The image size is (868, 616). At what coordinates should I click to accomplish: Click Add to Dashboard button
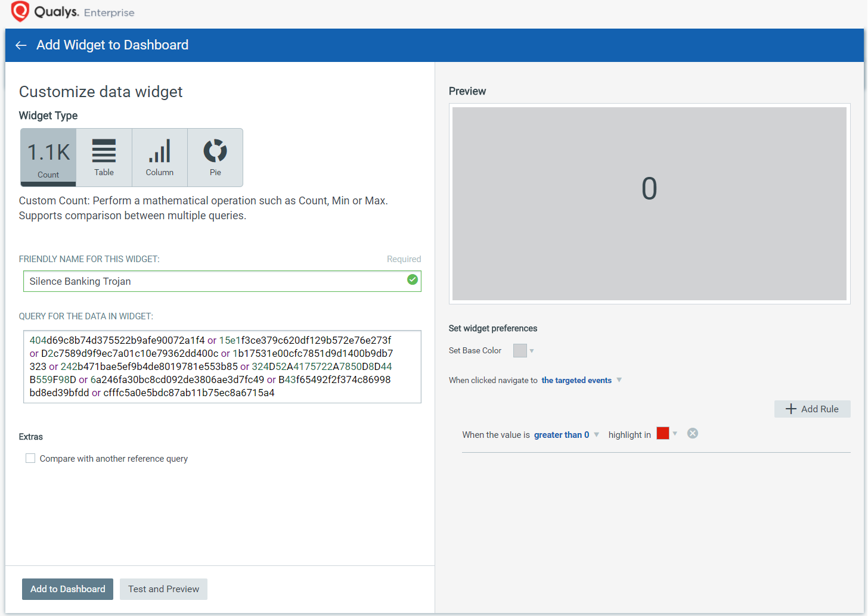(68, 589)
